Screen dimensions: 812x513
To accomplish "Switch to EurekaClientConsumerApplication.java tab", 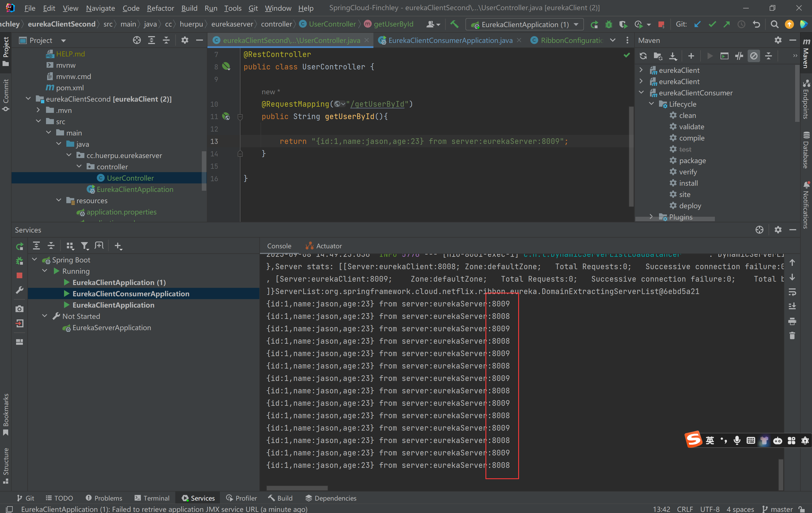I will click(450, 40).
